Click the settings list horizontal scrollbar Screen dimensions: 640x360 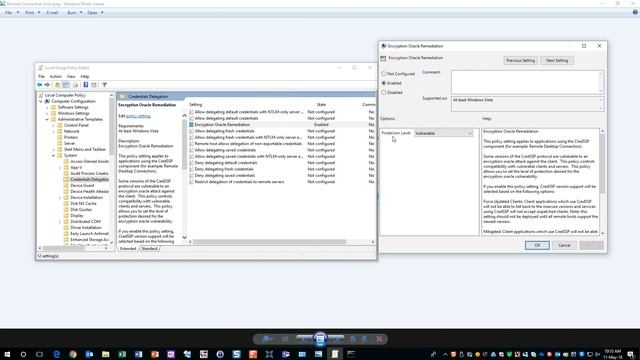click(x=269, y=242)
